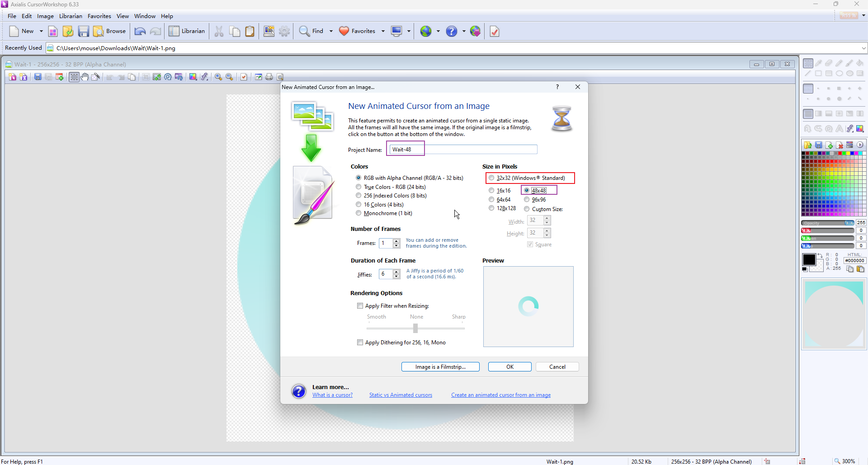Open the Find dropdown arrow
868x465 pixels.
pyautogui.click(x=331, y=31)
